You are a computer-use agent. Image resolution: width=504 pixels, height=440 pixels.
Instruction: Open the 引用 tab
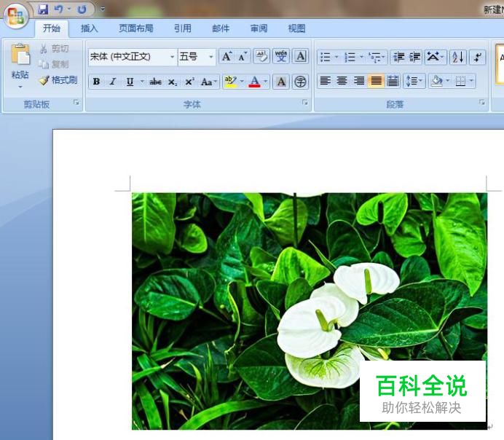coord(183,28)
